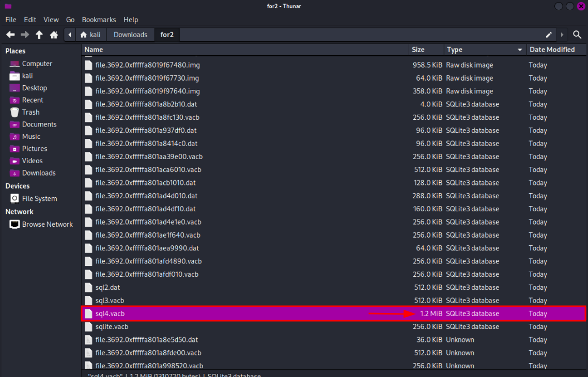Select file.3692.0xfffffa801a937df0.dat

(x=334, y=131)
